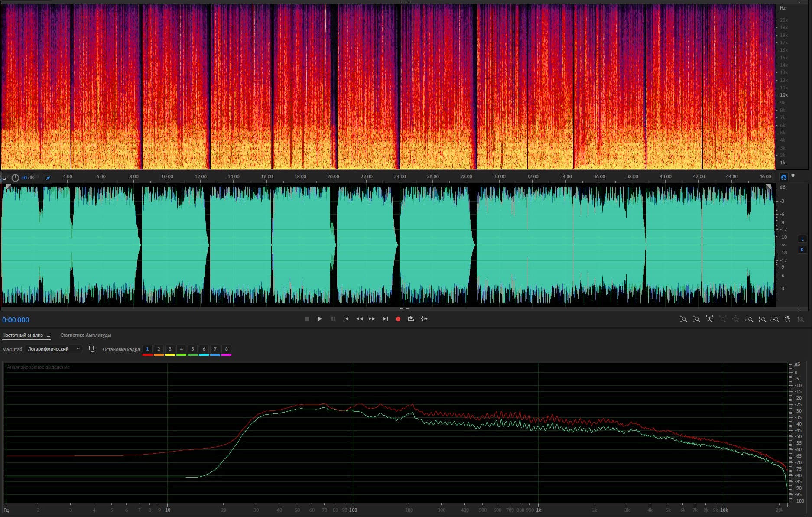The height and width of the screenshot is (517, 812).
Task: Click the panel divider grip above the spectrogram
Action: tap(404, 2)
